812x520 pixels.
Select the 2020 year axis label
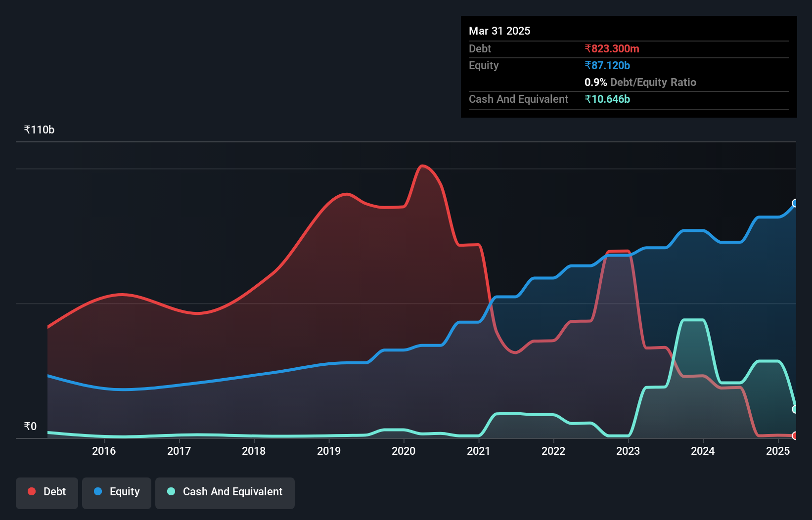(x=404, y=451)
